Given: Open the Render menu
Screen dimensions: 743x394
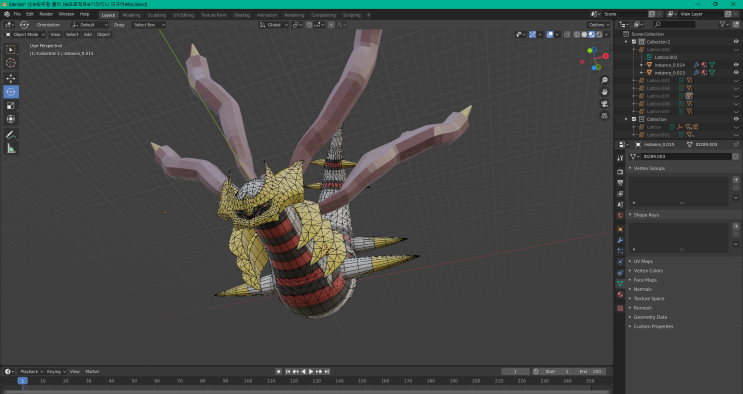Looking at the screenshot, I should pyautogui.click(x=46, y=14).
